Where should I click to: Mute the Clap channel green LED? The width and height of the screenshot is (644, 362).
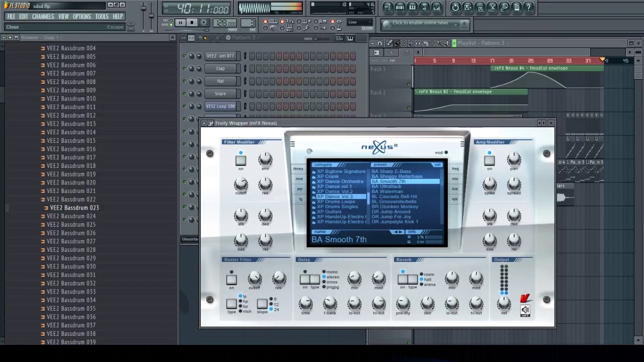[x=184, y=68]
